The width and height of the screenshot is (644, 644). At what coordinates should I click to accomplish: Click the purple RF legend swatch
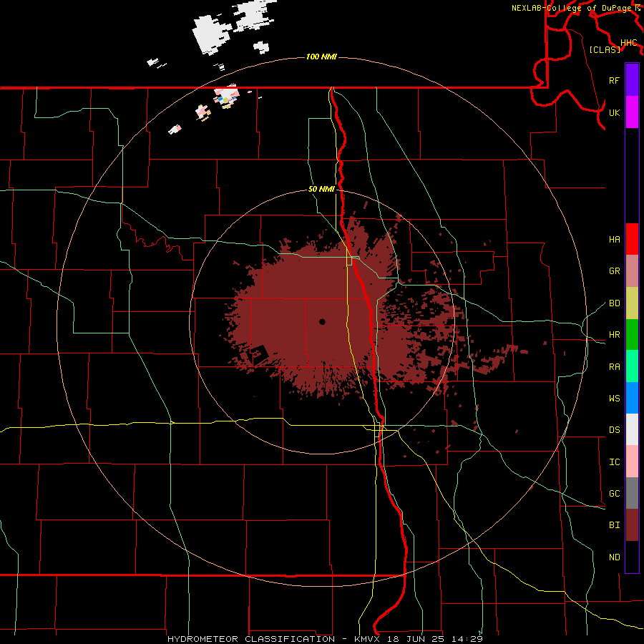632,80
